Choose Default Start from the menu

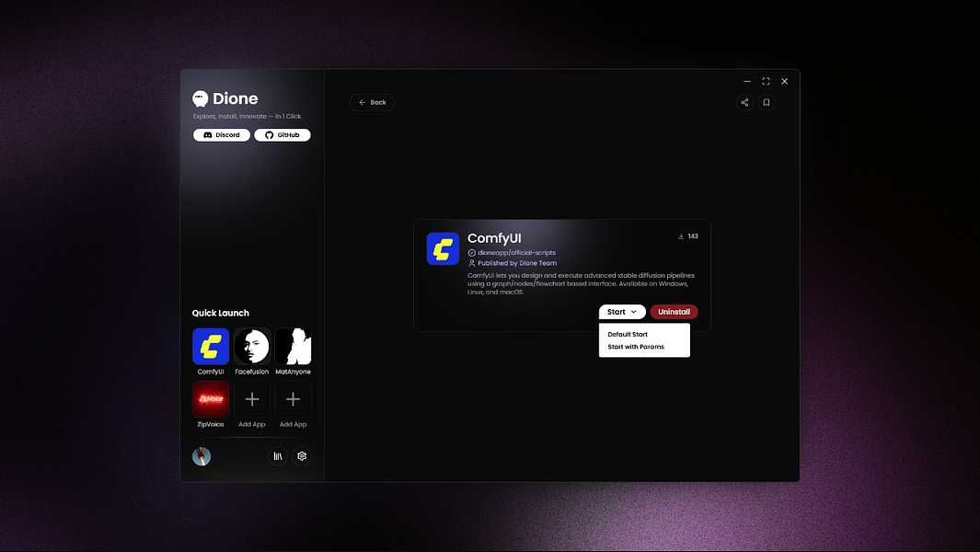[x=628, y=335]
